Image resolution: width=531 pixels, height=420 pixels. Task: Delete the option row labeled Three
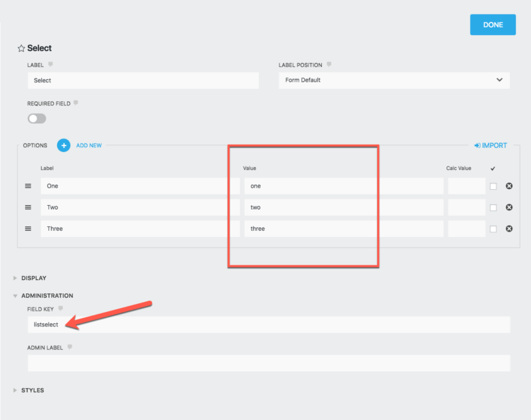(509, 229)
